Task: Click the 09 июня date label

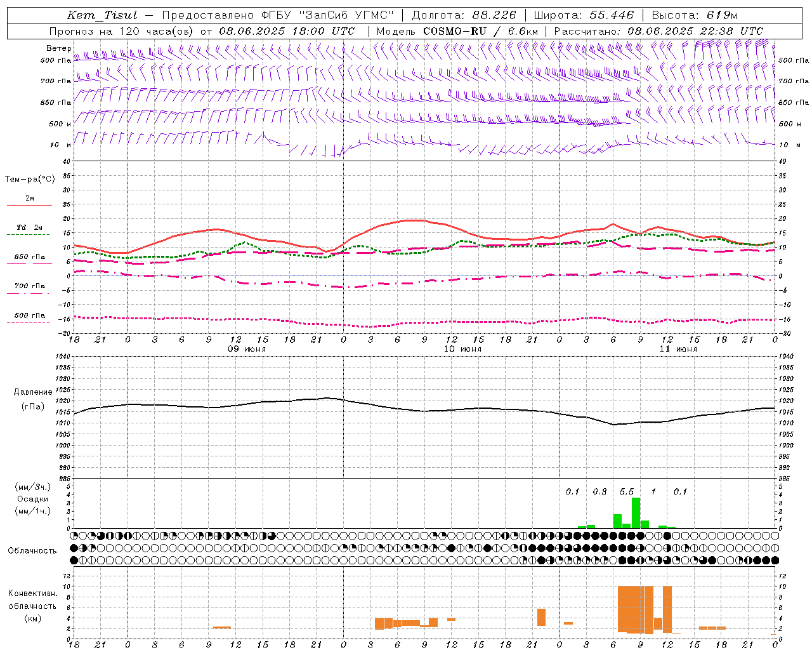Action: pos(247,349)
